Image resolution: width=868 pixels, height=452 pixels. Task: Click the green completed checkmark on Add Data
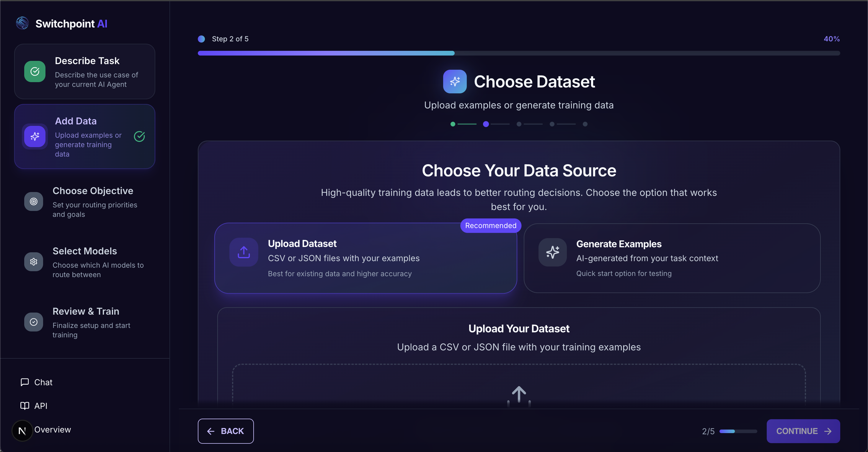139,136
